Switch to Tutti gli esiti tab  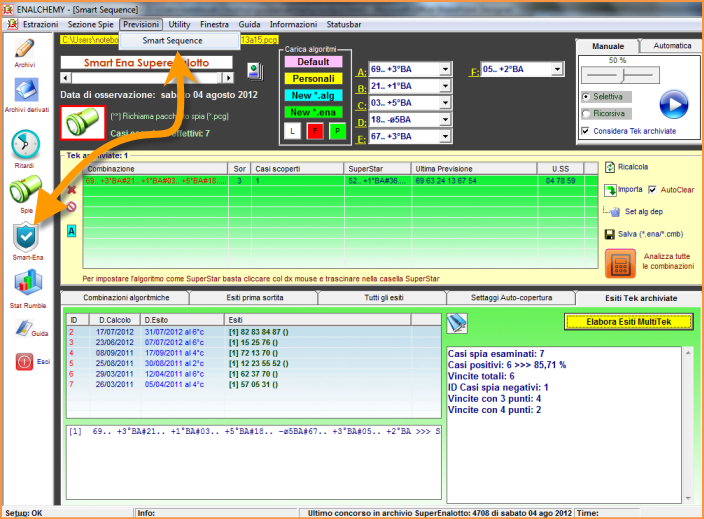(x=383, y=298)
